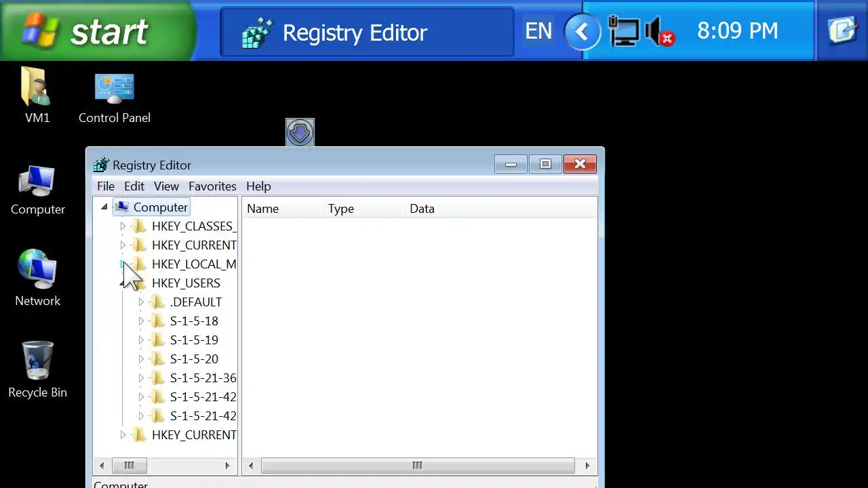Open the Edit menu
The image size is (868, 488).
(134, 186)
